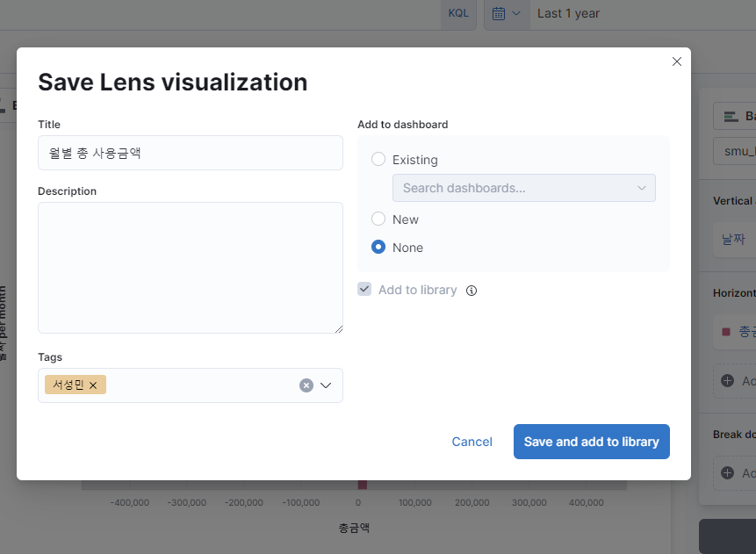Focus the Description text area

[191, 268]
